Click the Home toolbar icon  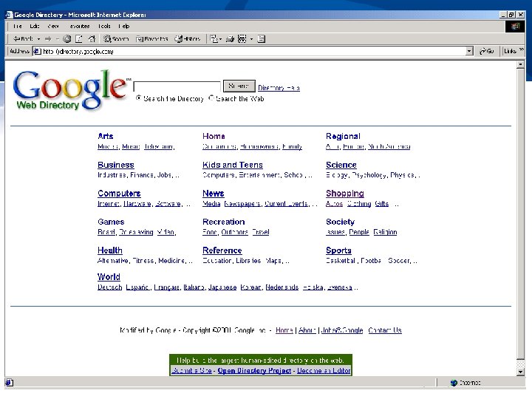tap(92, 38)
